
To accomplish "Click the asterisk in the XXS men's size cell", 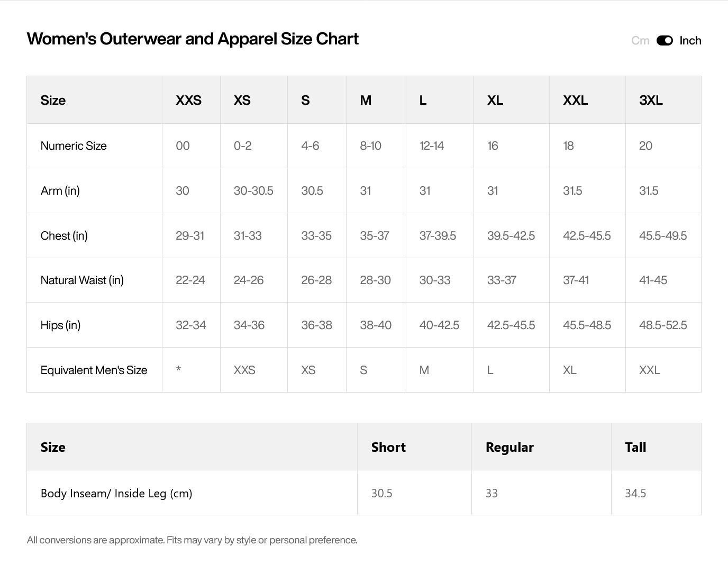I will (179, 369).
